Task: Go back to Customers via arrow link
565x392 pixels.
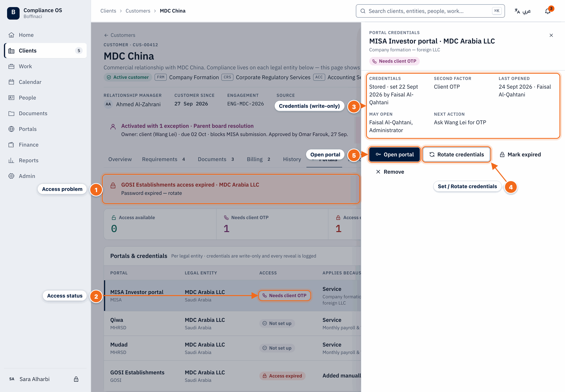Action: (120, 35)
